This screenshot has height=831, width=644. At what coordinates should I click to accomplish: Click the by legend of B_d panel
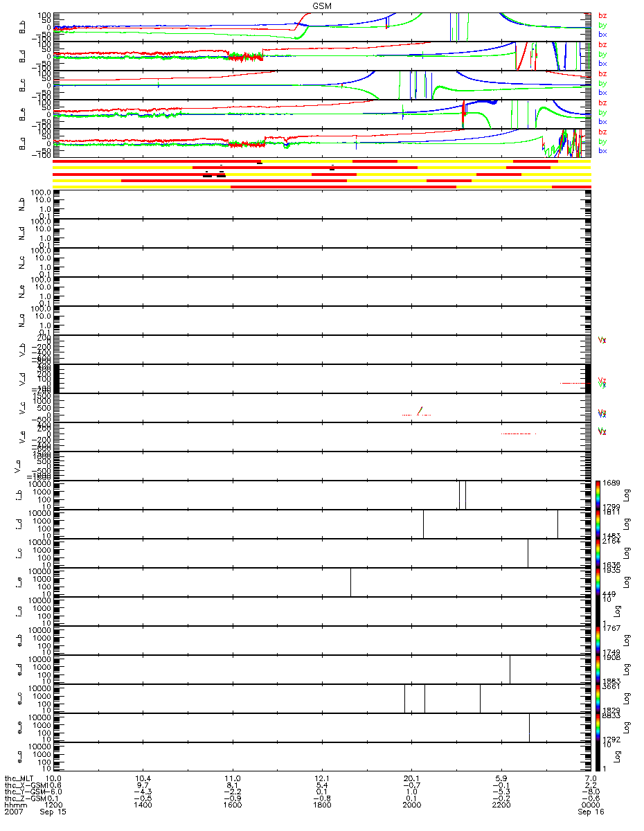tap(602, 54)
